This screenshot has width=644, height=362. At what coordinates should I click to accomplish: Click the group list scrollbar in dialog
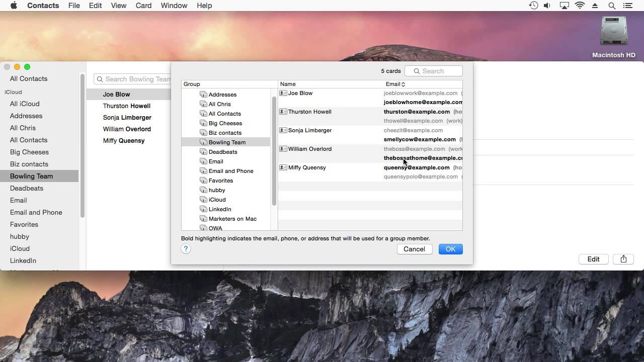click(274, 151)
